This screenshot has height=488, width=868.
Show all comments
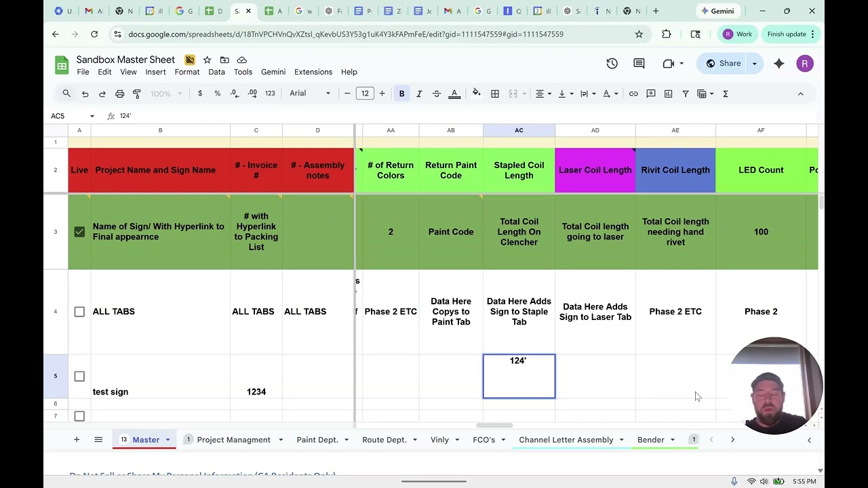(639, 64)
